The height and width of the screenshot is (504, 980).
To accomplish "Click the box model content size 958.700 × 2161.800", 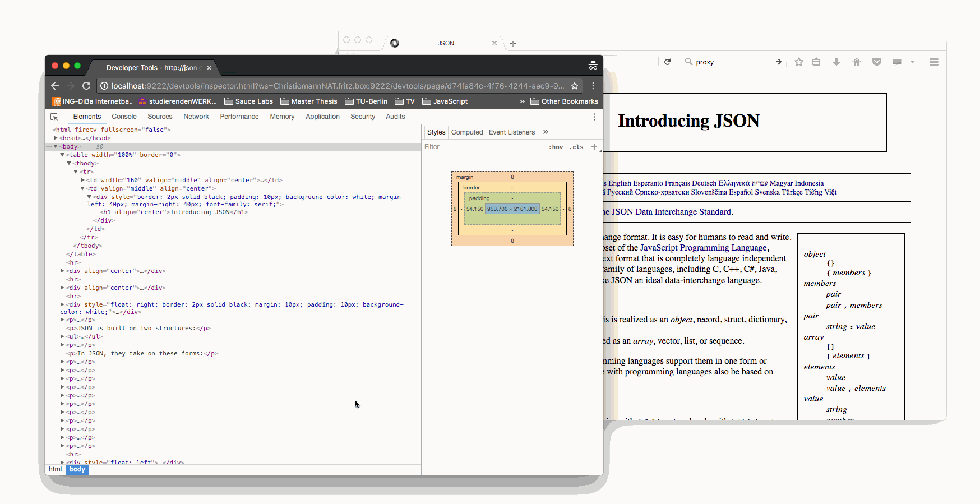I will point(512,209).
